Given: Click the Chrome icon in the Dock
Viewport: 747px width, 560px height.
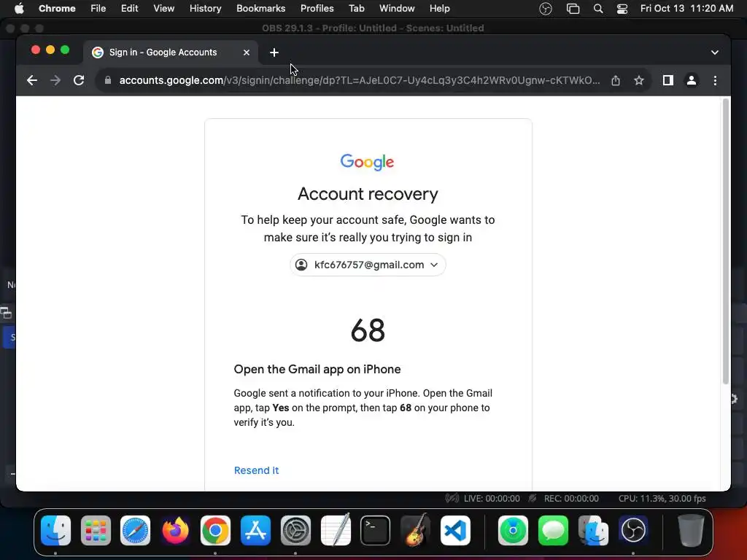Looking at the screenshot, I should (215, 530).
